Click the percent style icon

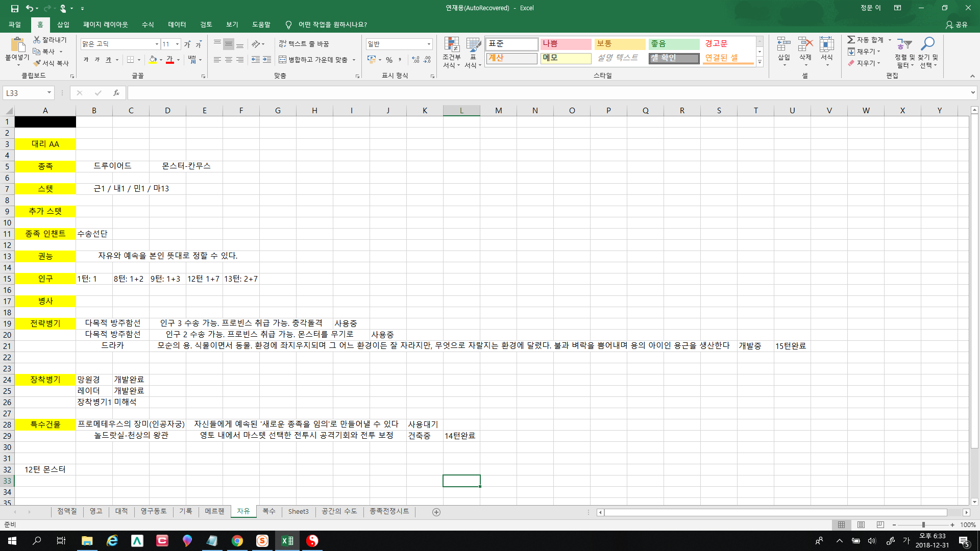[x=389, y=60]
